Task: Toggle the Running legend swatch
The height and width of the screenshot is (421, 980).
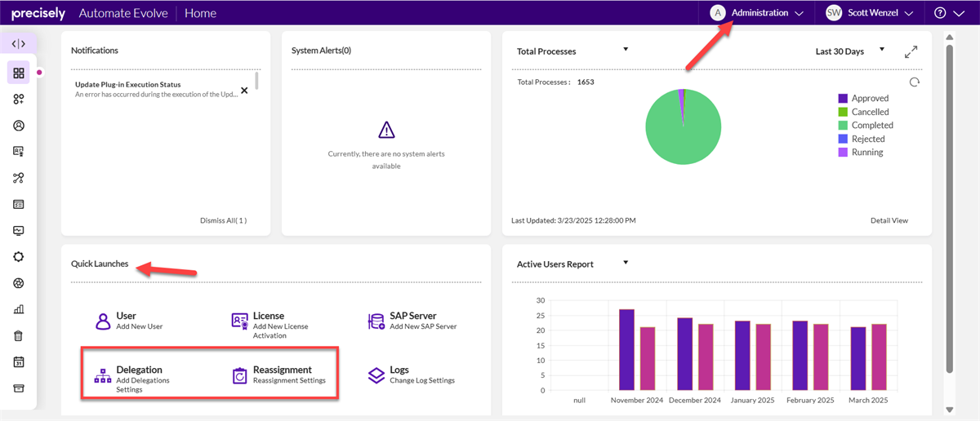Action: point(843,152)
